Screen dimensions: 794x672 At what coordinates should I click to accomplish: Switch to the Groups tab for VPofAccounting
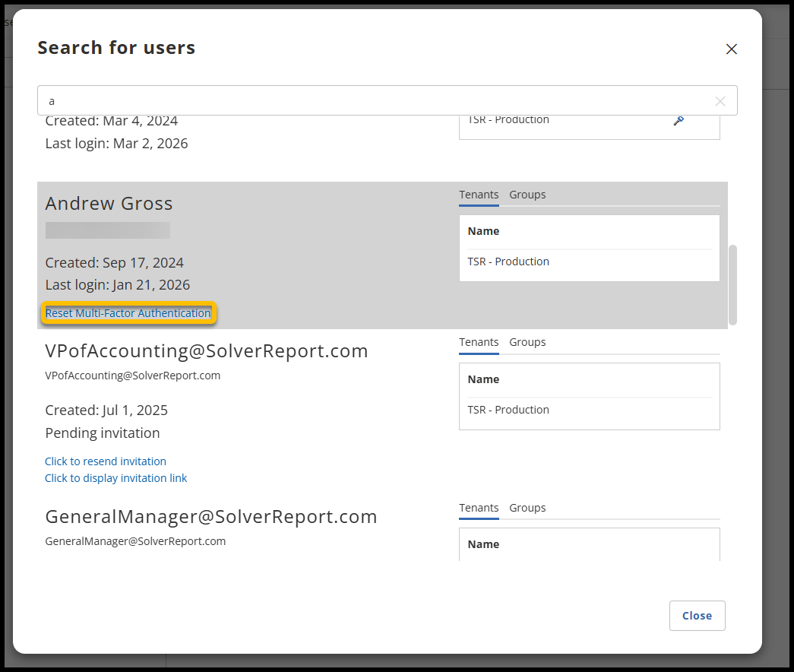click(x=527, y=342)
